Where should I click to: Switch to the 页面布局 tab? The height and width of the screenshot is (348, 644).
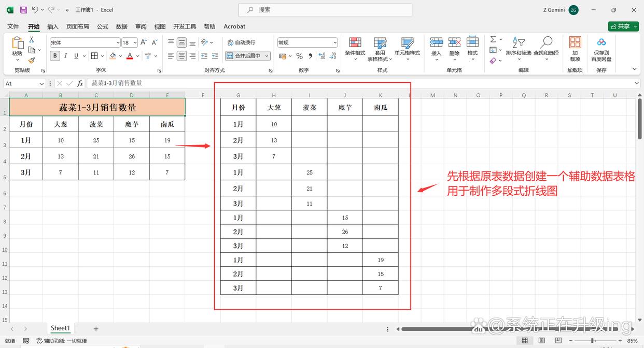[78, 26]
